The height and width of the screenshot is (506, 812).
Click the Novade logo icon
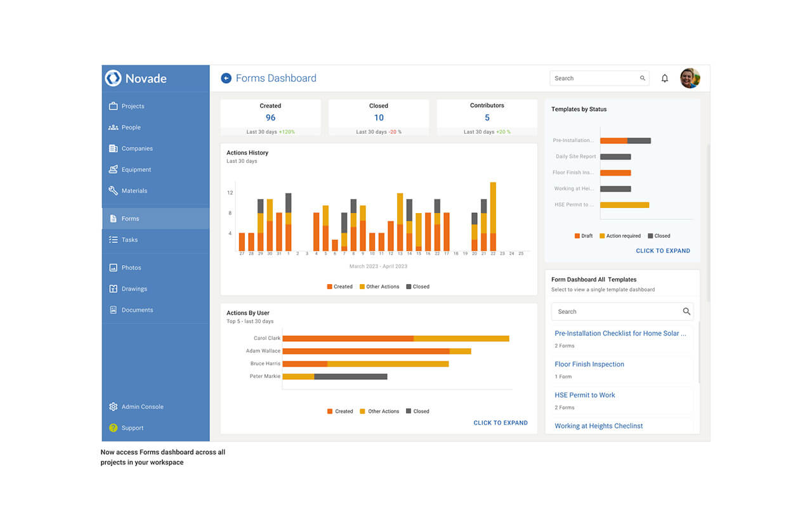point(113,78)
